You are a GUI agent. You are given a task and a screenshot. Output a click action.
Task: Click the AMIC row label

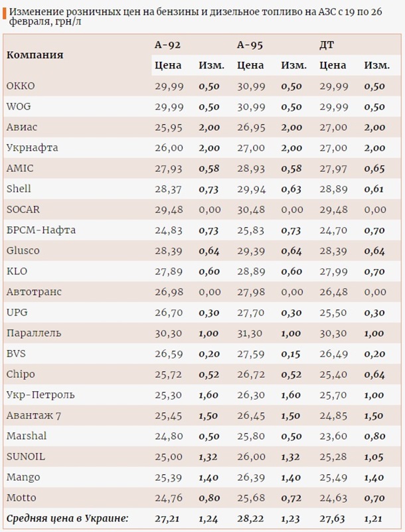click(19, 168)
